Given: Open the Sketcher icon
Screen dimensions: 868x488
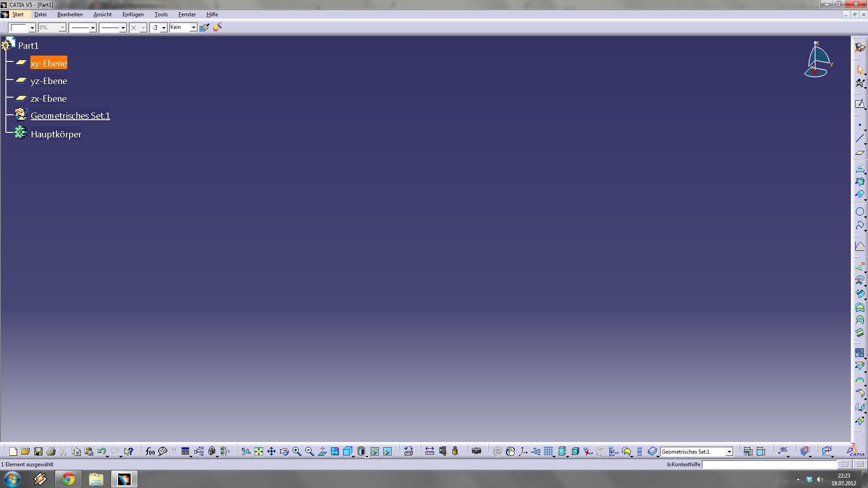Looking at the screenshot, I should click(860, 104).
